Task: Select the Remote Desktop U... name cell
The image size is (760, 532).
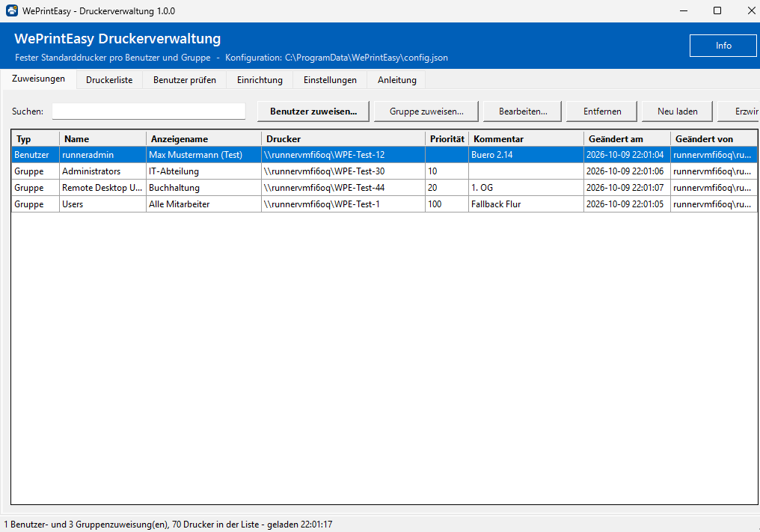Action: tap(102, 188)
